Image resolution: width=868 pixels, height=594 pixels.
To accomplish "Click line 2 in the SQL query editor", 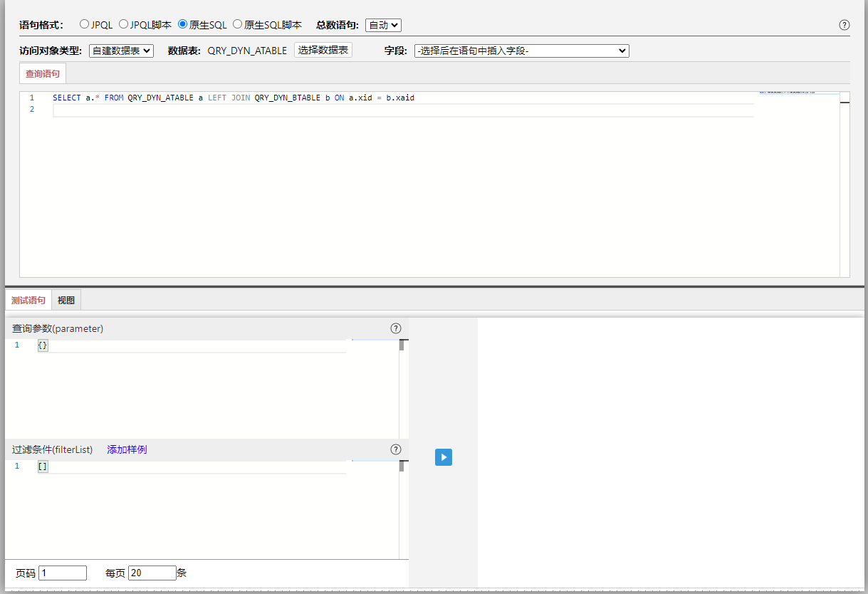I will pos(403,110).
